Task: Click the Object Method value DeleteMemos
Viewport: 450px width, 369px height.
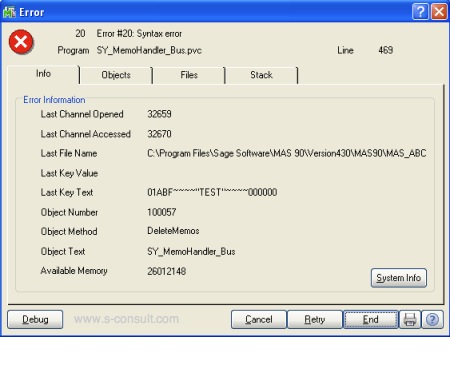Action: click(173, 231)
